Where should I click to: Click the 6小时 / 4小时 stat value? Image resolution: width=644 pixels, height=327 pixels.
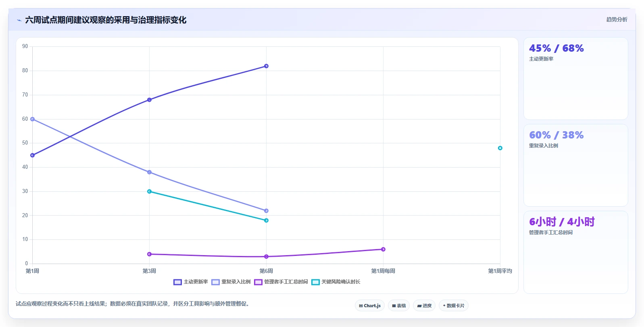pos(562,222)
